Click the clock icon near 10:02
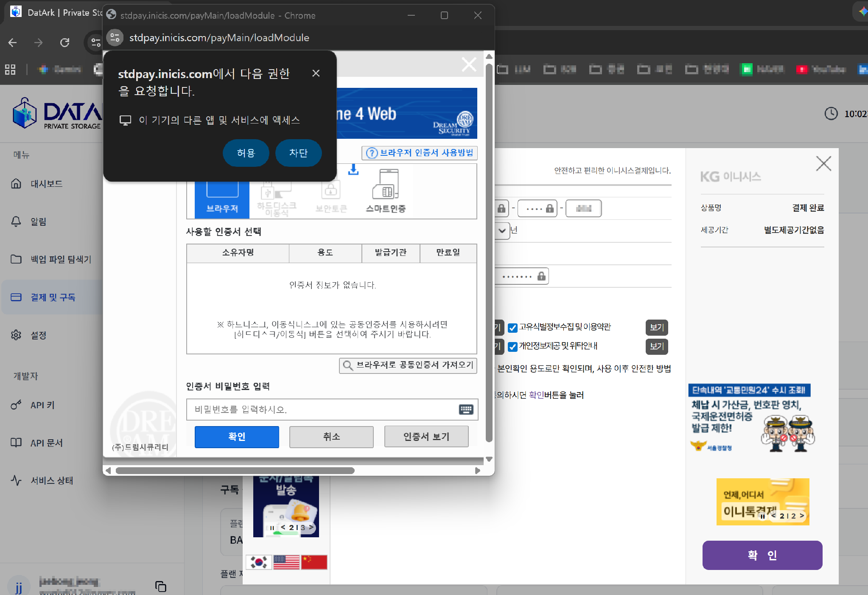 (x=831, y=114)
